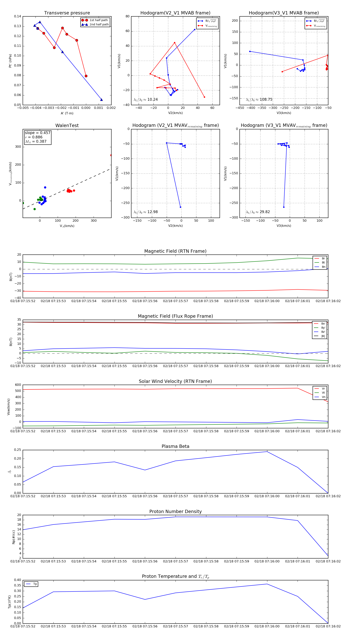Image resolution: width=351 pixels, height=644 pixels.
Task: Select the "Bz'" legend entry
Action: (320, 332)
